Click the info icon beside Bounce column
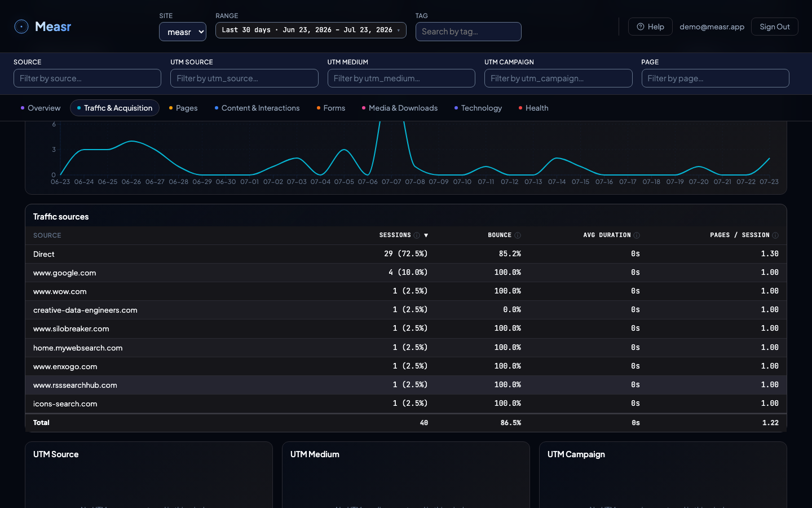This screenshot has height=508, width=812. point(518,235)
